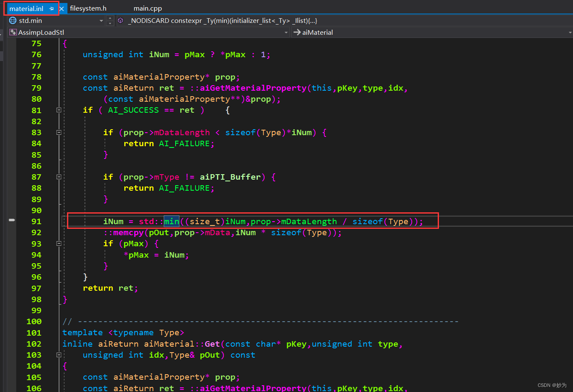Image resolution: width=573 pixels, height=392 pixels.
Task: Click the globe icon beside std.min
Action: tap(13, 20)
